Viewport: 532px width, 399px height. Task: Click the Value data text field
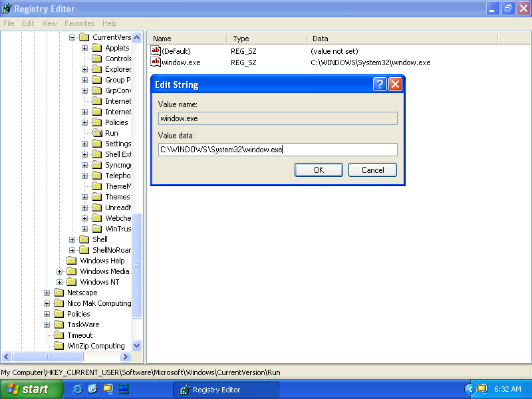click(x=278, y=150)
